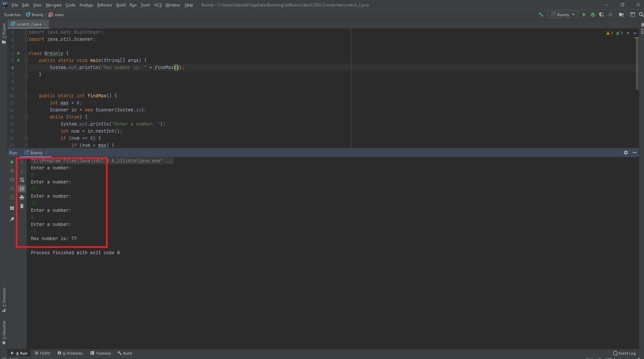Clear console with the trash icon
Screen dimensions: 644x359
coord(22,206)
